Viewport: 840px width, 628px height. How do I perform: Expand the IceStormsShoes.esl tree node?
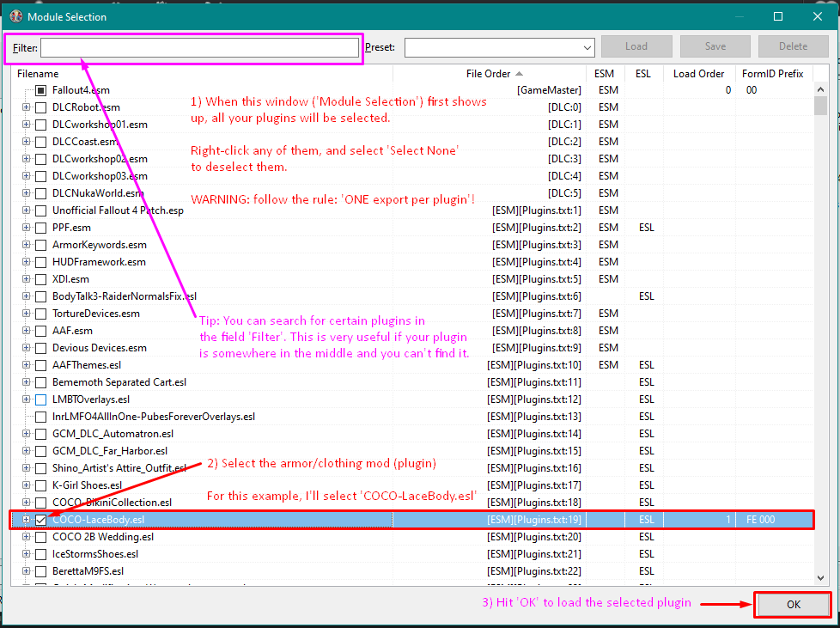[26, 553]
